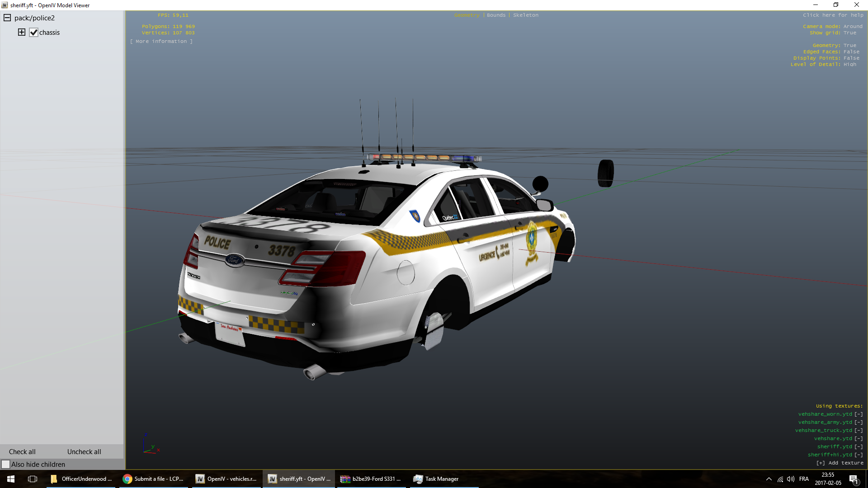
Task: Open Click here for help
Action: (833, 15)
